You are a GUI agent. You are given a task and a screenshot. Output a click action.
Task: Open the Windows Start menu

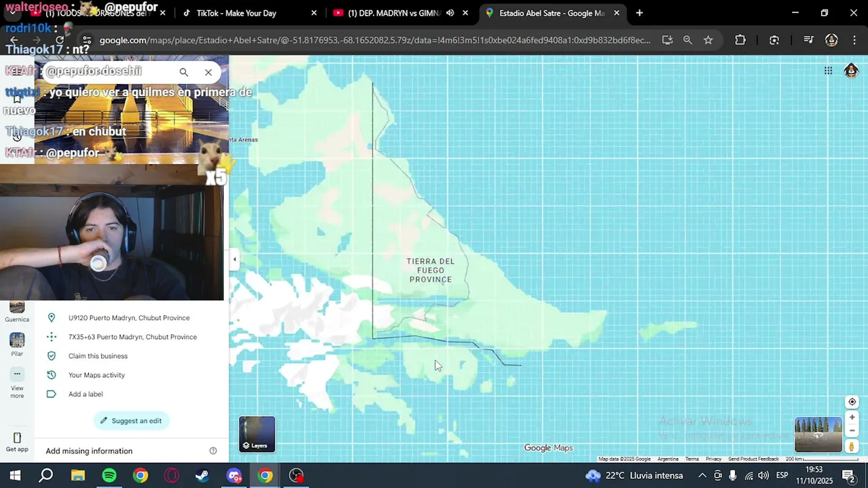tap(15, 476)
